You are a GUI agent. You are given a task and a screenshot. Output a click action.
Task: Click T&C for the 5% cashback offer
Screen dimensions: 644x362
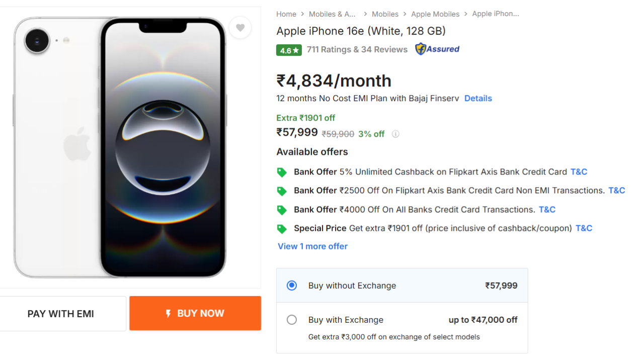[x=579, y=171]
